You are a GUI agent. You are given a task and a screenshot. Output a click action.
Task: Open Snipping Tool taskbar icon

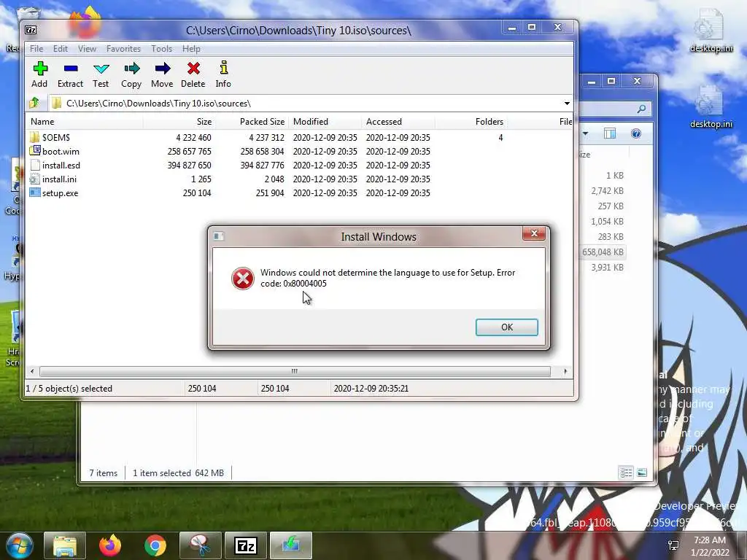201,545
